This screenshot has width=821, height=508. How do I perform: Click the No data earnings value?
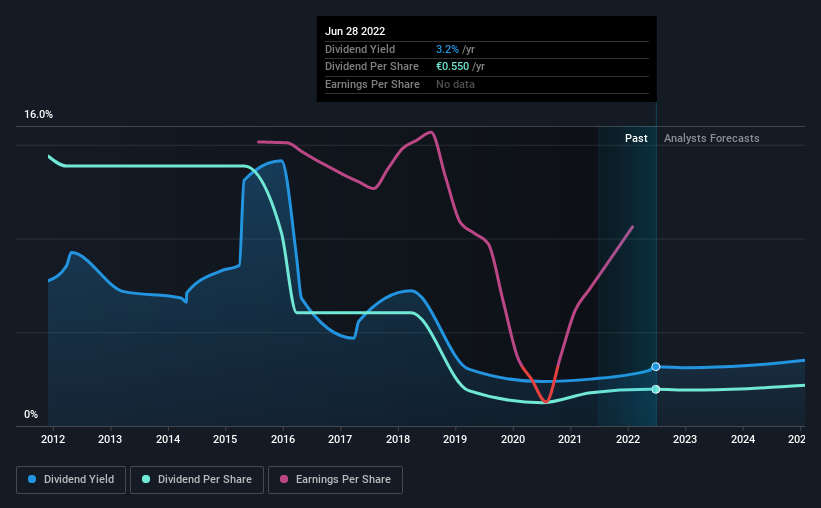456,84
